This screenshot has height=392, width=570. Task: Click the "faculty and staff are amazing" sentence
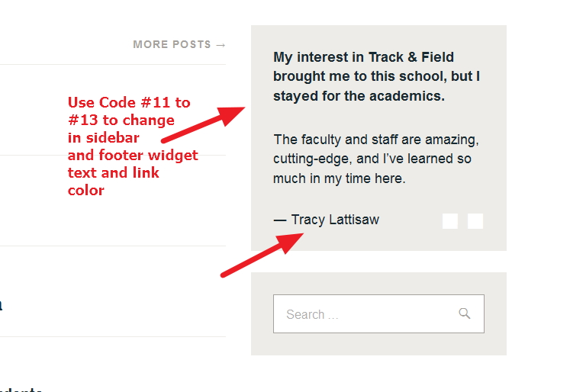pos(375,140)
